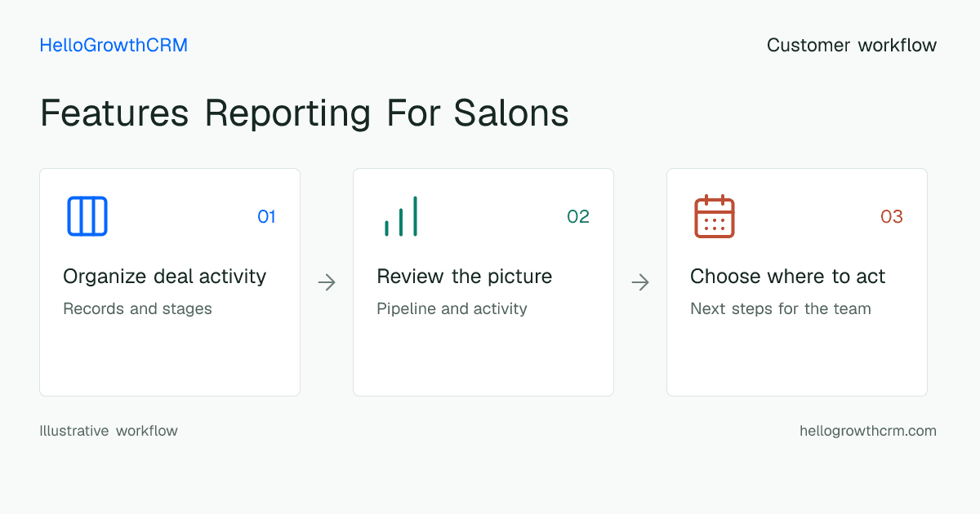This screenshot has width=980, height=514.
Task: Click the Next steps for the team text
Action: tap(781, 309)
